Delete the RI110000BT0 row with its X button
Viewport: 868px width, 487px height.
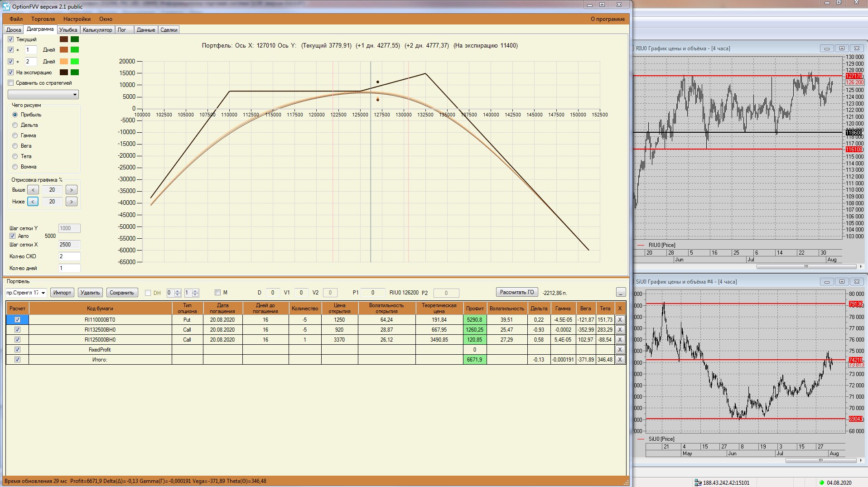pyautogui.click(x=620, y=320)
